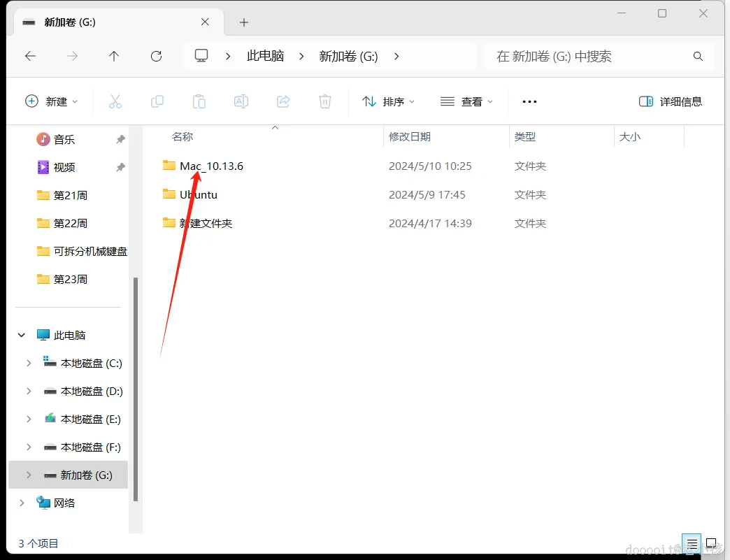Screen dimensions: 730x560
Task: Open the 详细信息 details pane
Action: 670,101
